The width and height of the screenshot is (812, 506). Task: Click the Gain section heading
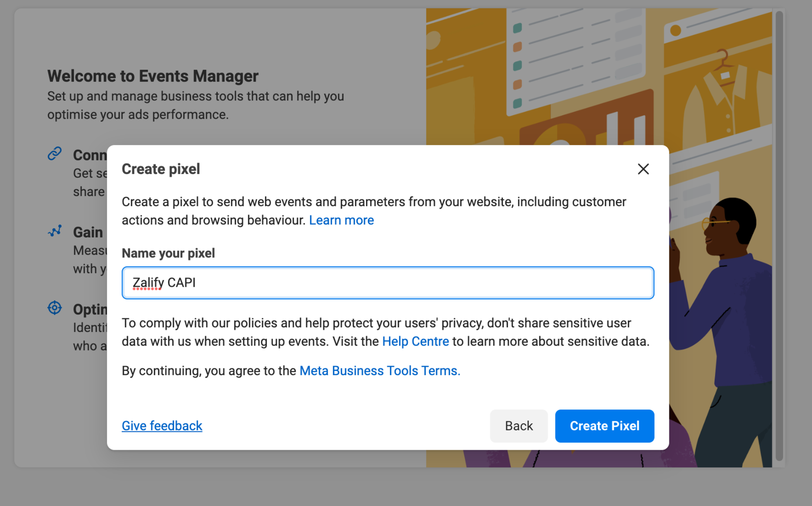[88, 232]
